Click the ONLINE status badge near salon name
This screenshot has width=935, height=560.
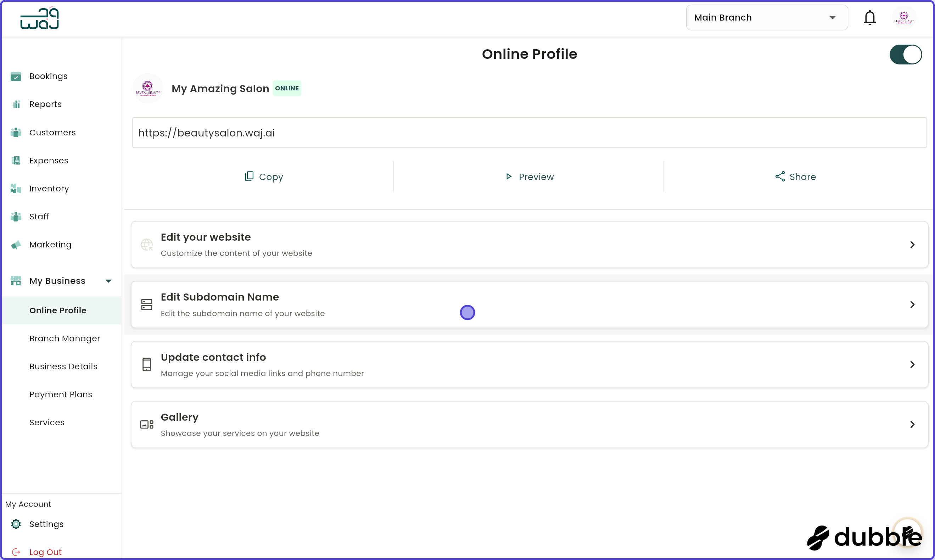287,88
